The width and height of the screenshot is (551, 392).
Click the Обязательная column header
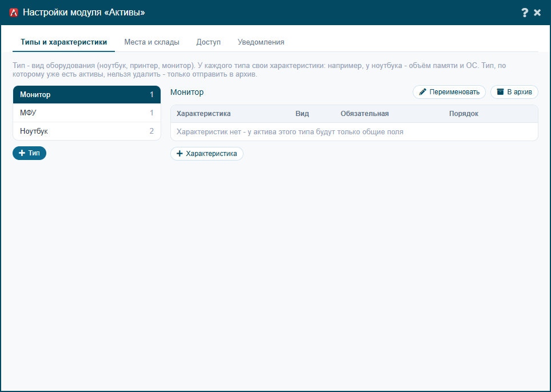(x=365, y=114)
